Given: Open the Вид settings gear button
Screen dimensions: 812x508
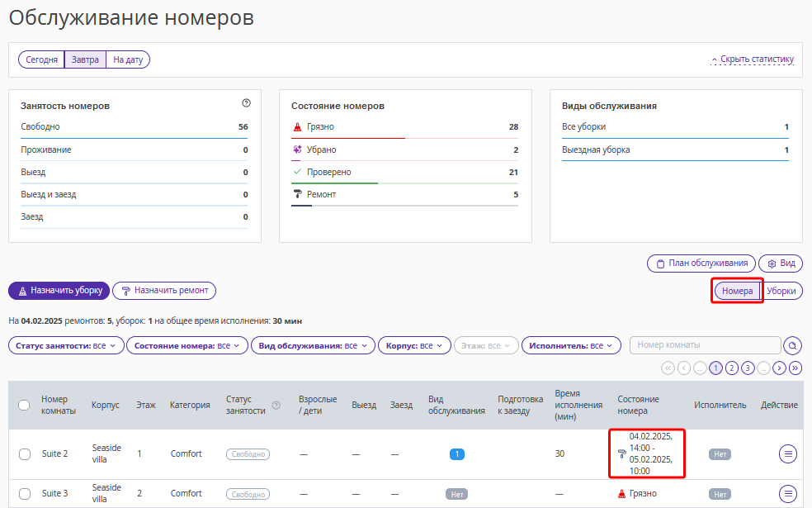Looking at the screenshot, I should [x=780, y=263].
